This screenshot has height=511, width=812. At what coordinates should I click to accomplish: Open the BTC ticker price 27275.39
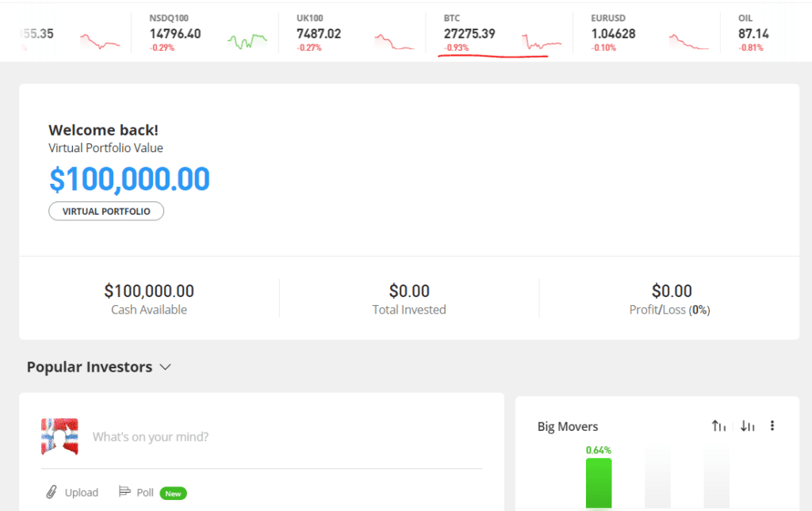[x=469, y=34]
